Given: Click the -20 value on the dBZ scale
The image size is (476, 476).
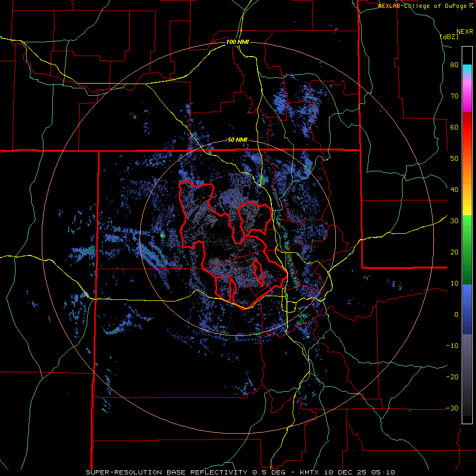Looking at the screenshot, I should click(x=452, y=377).
